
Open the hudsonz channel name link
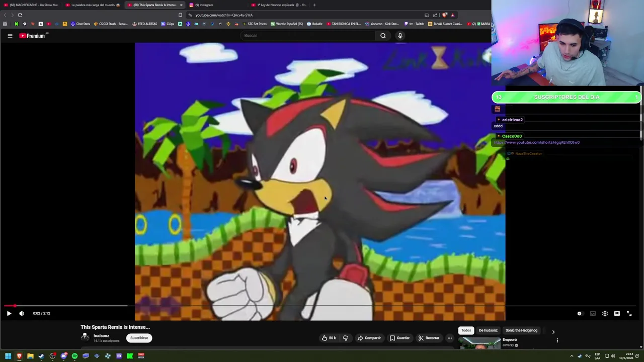click(101, 335)
